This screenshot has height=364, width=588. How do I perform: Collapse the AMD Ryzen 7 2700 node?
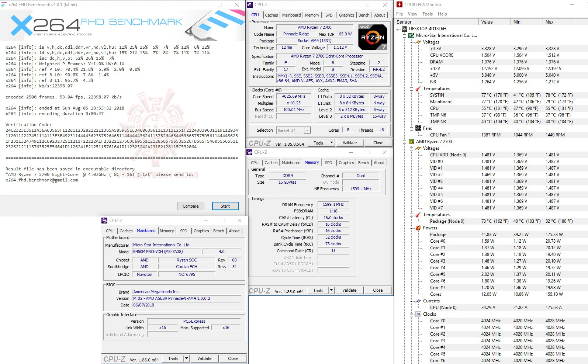coord(405,142)
